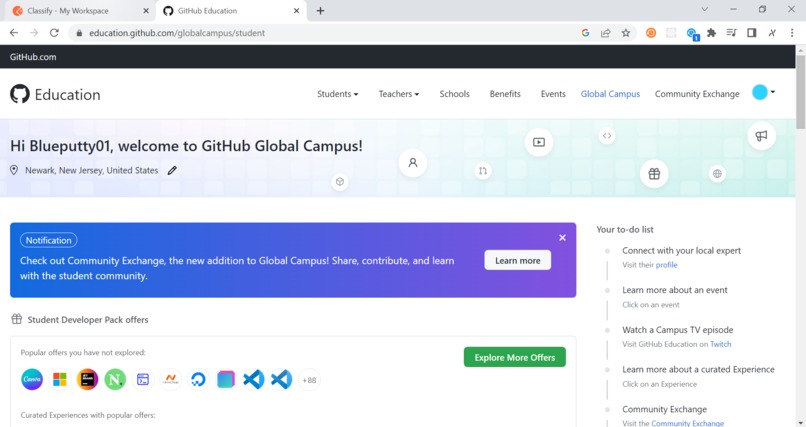The height and width of the screenshot is (427, 806).
Task: Open the JetBrains offer icon
Action: (87, 380)
